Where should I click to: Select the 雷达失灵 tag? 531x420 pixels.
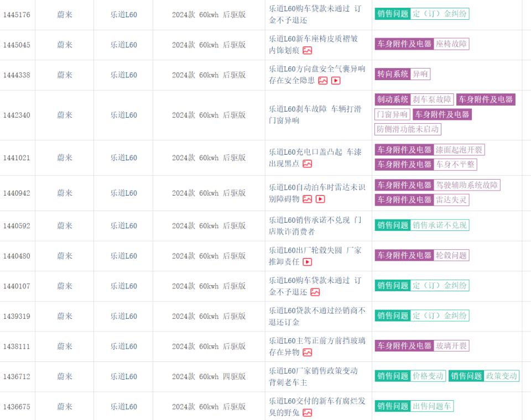coord(451,200)
